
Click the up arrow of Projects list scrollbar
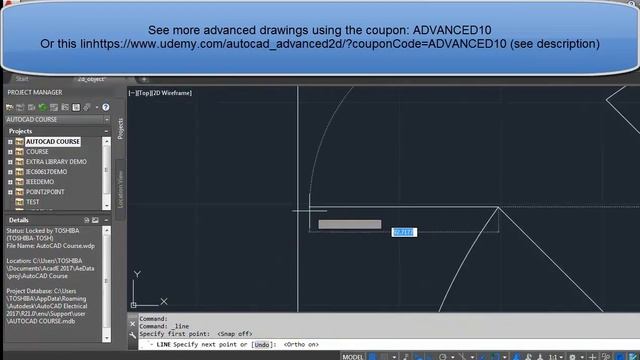coord(107,141)
